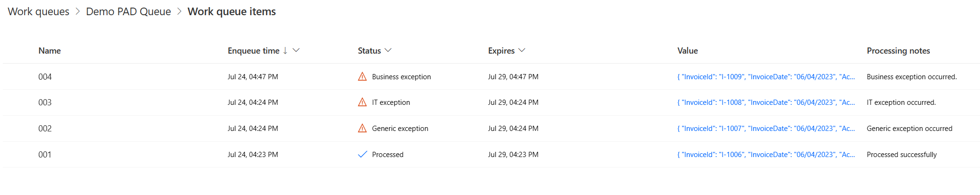Open the value link for invoice I-1006
This screenshot has width=980, height=195.
point(766,155)
